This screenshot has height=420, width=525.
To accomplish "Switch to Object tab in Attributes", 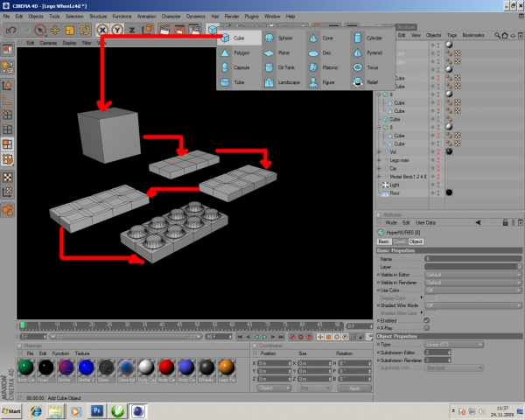I will (x=416, y=241).
